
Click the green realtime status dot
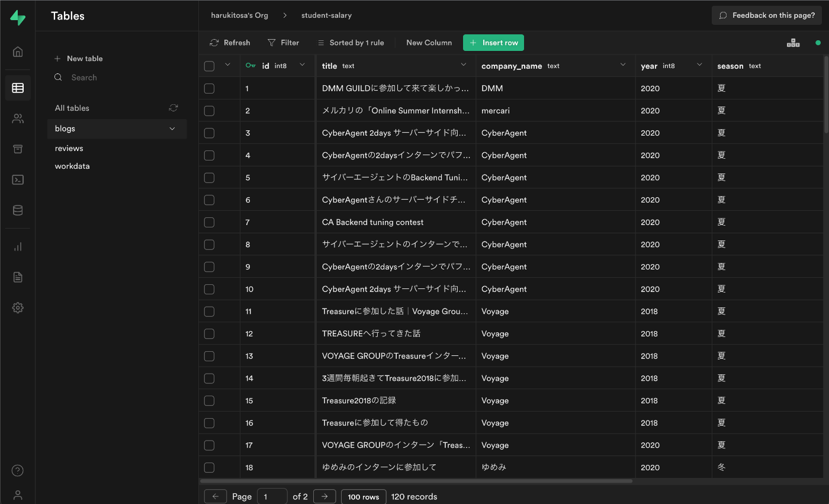(818, 43)
